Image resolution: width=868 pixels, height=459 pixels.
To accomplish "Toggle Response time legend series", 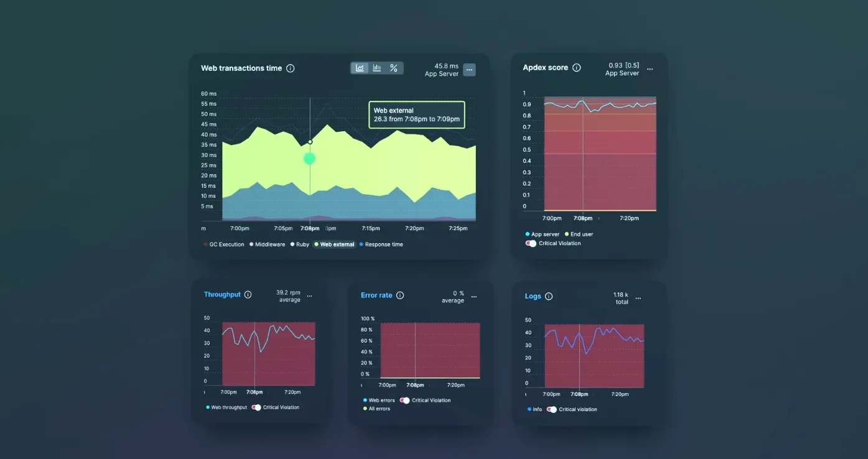I will pos(381,244).
